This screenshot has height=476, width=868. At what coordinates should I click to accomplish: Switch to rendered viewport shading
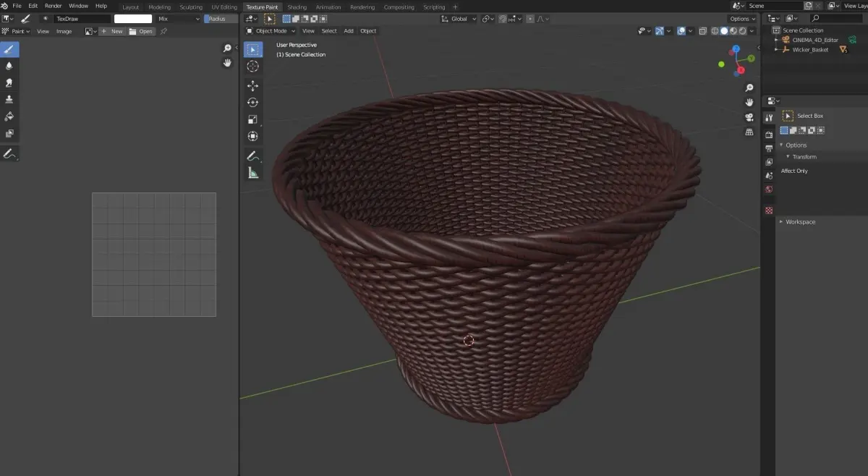(741, 31)
